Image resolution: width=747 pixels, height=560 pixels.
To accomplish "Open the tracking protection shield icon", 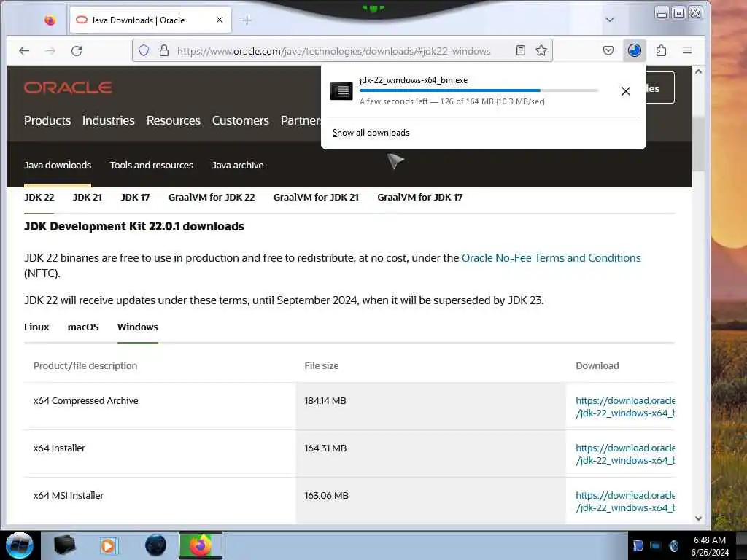I will click(144, 50).
